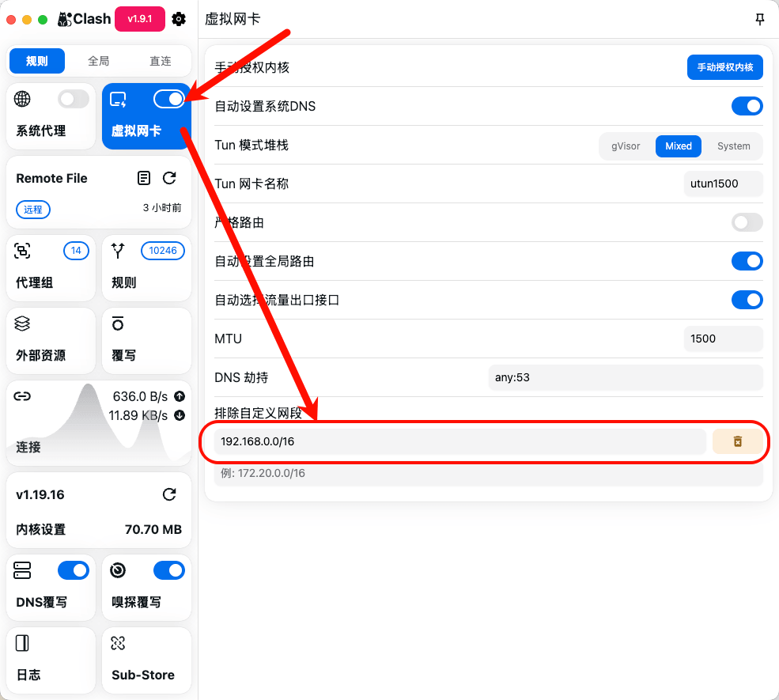Click the empty field with 例: 172.20.0.0/16 placeholder
Screen dimensions: 779x700
(489, 473)
